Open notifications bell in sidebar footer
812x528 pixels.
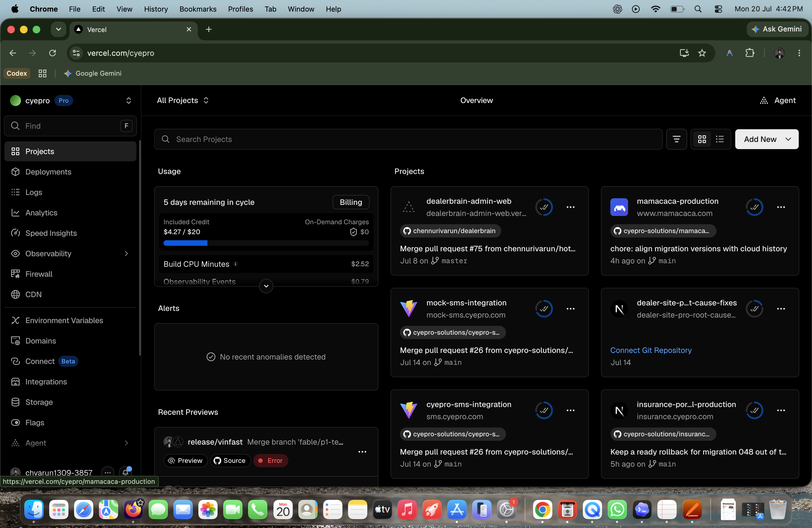click(126, 472)
